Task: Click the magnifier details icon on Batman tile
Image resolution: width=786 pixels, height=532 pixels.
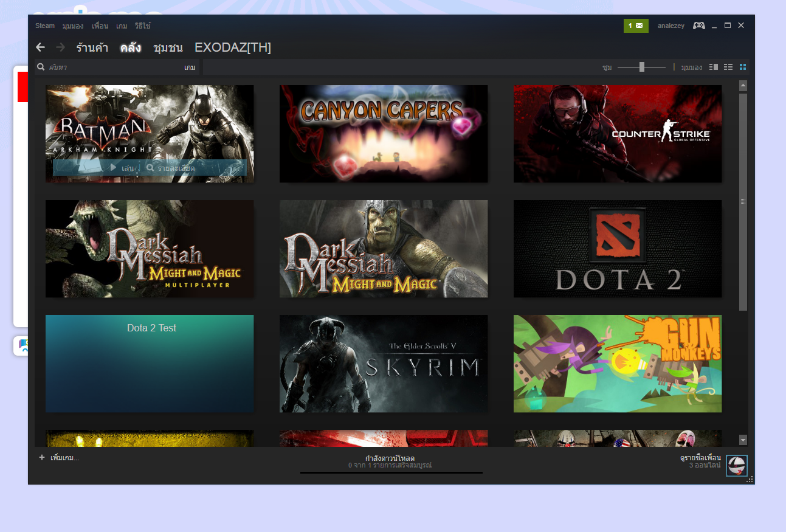Action: coord(150,167)
